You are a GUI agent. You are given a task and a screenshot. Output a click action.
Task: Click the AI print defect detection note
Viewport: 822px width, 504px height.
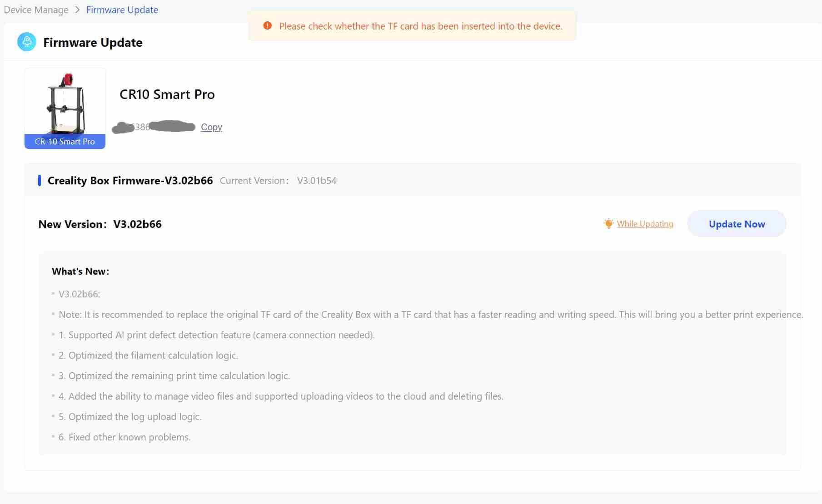217,335
